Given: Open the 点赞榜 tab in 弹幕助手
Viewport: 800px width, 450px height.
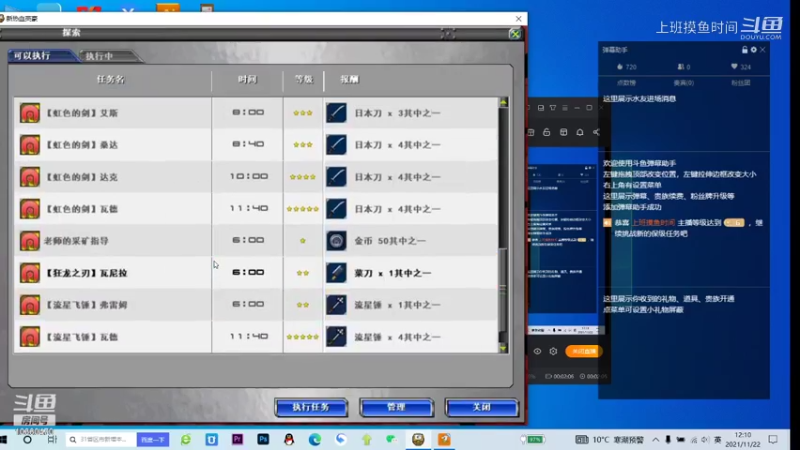Looking at the screenshot, I should coord(626,83).
